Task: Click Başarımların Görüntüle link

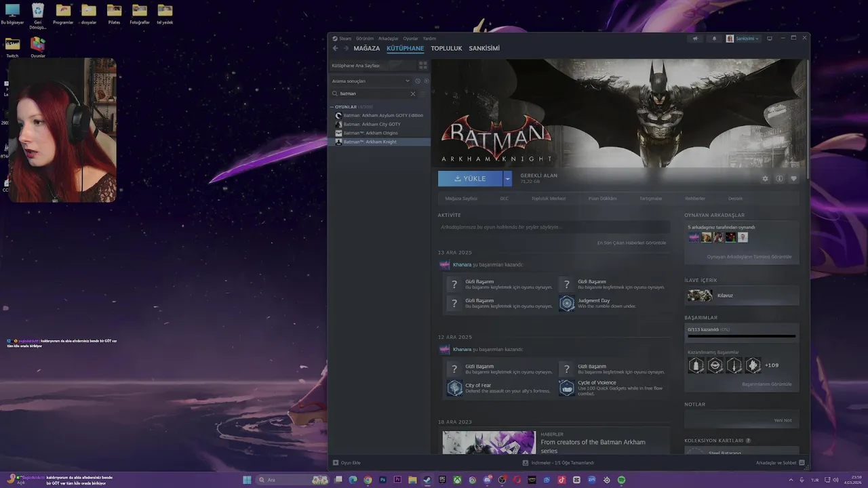Action: pyautogui.click(x=767, y=384)
